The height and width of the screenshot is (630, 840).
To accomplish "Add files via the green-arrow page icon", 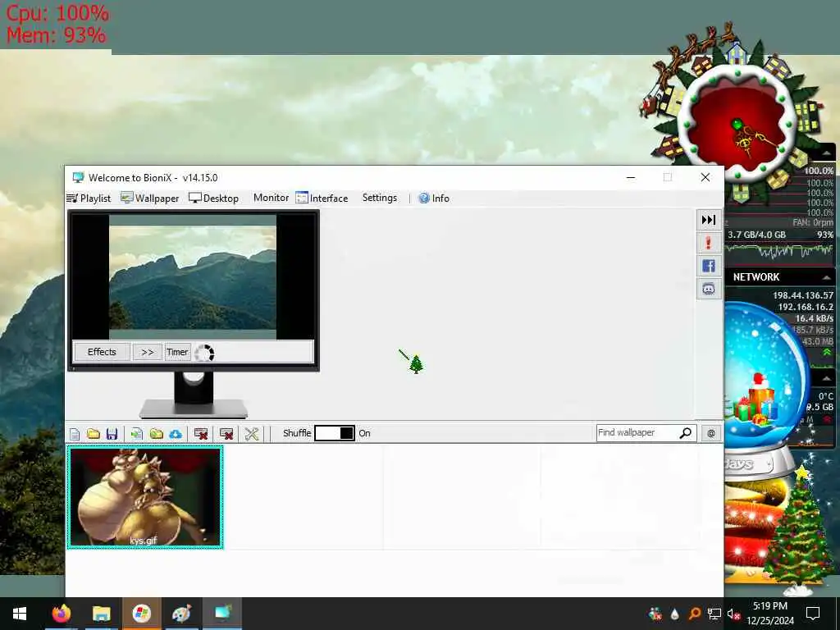I will pos(137,433).
